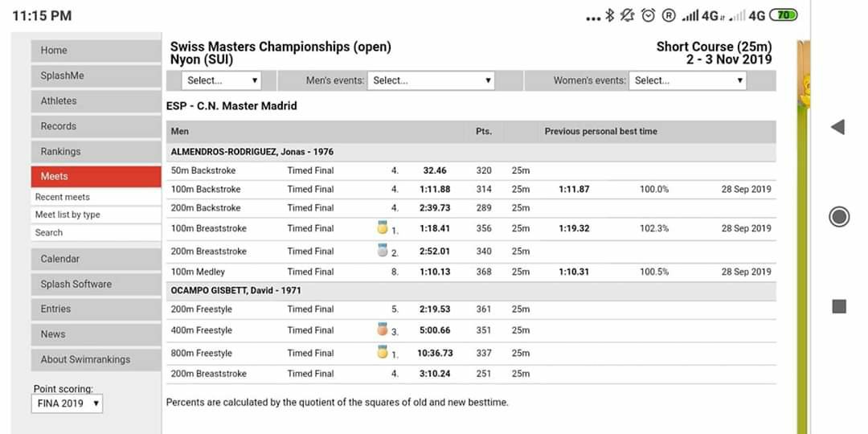The height and width of the screenshot is (434, 868).
Task: Open the Records page from sidebar
Action: (96, 126)
